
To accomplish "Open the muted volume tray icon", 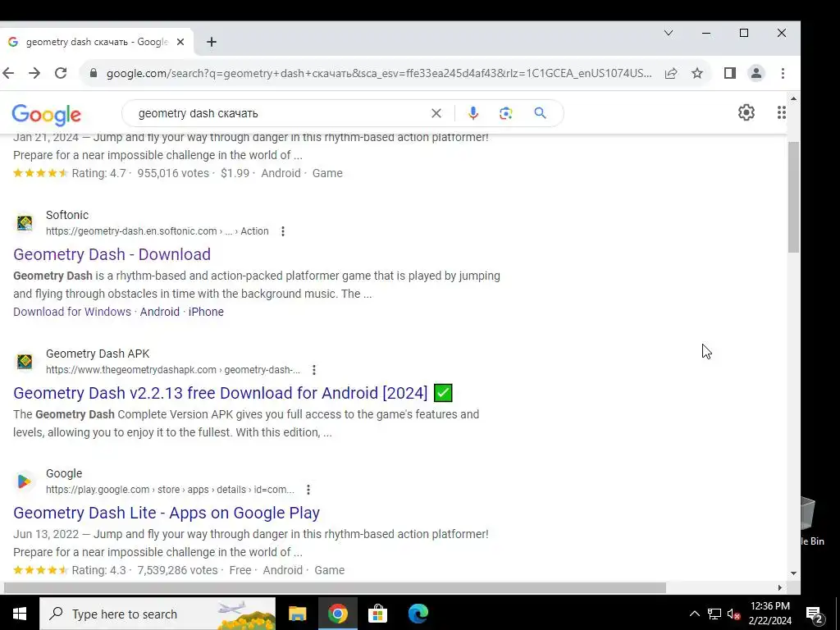I will (x=734, y=614).
